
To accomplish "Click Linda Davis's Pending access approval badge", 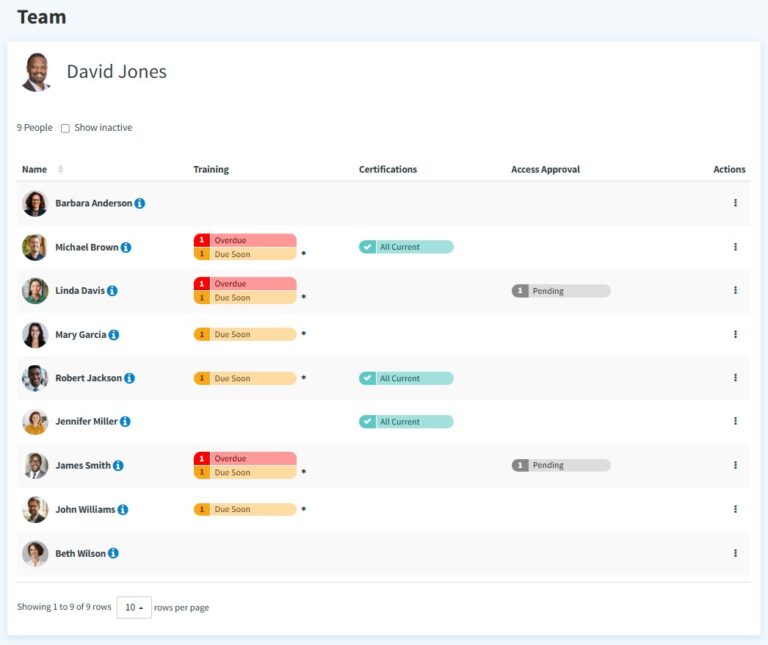I will point(560,291).
